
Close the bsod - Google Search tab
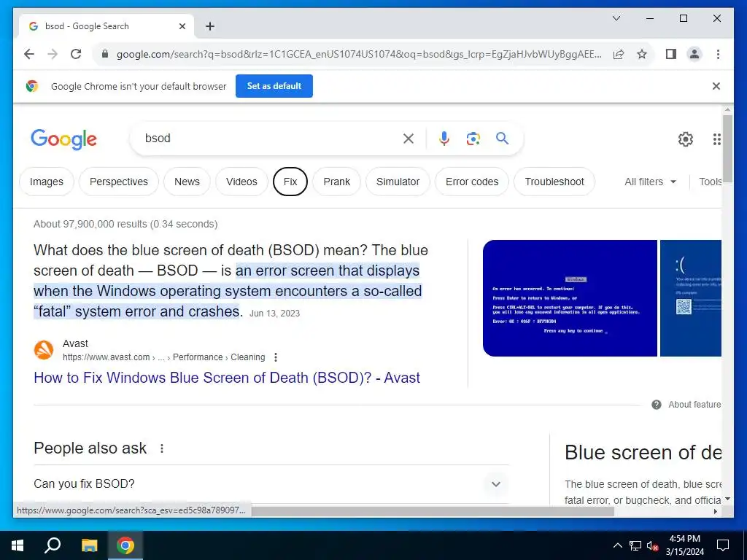(182, 26)
